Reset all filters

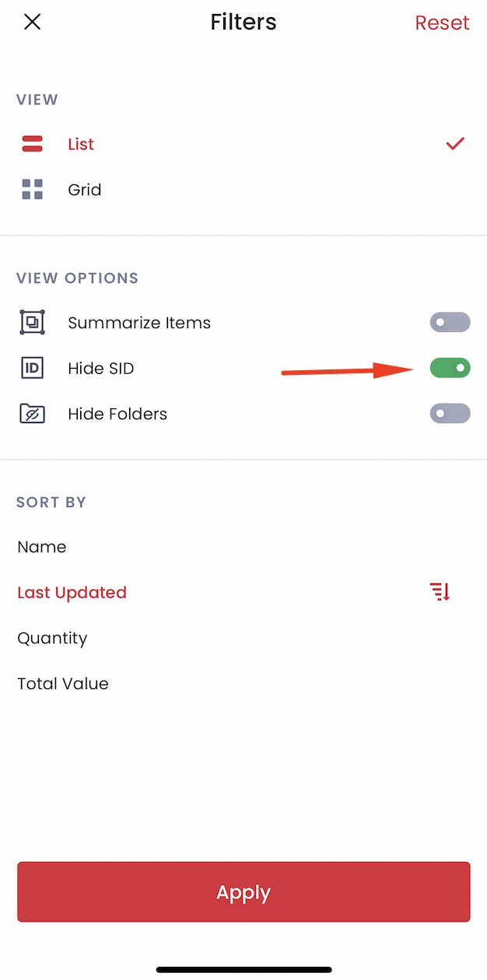tap(442, 23)
